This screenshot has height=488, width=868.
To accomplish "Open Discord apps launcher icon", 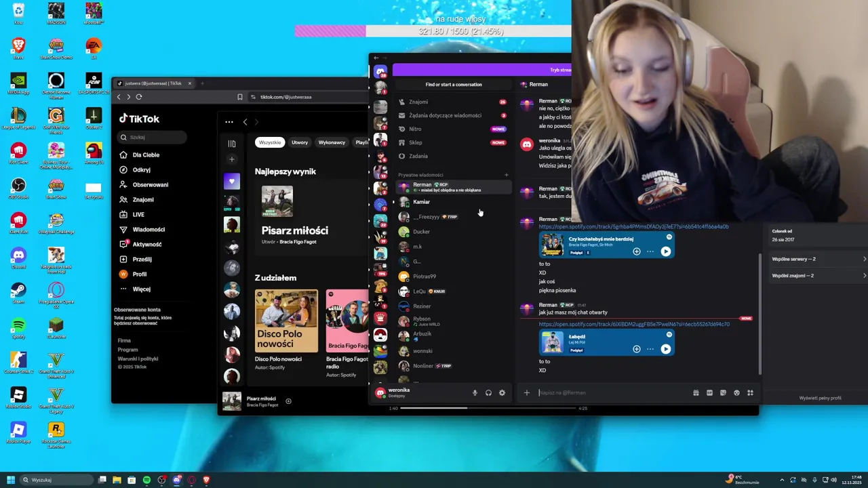I will (750, 392).
